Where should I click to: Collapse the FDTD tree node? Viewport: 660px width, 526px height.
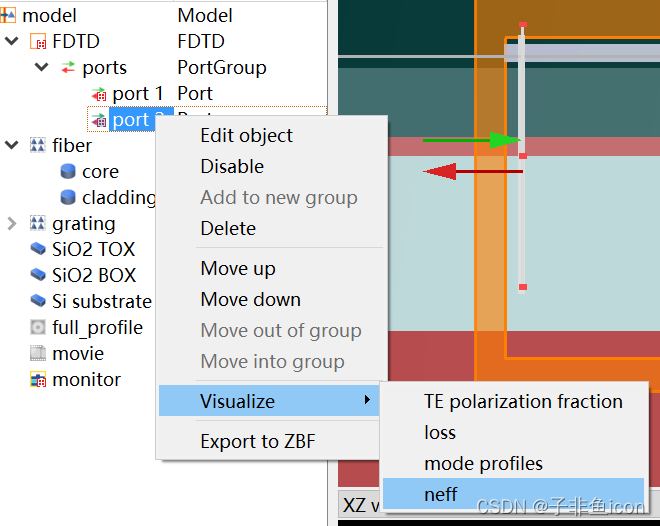click(x=11, y=41)
